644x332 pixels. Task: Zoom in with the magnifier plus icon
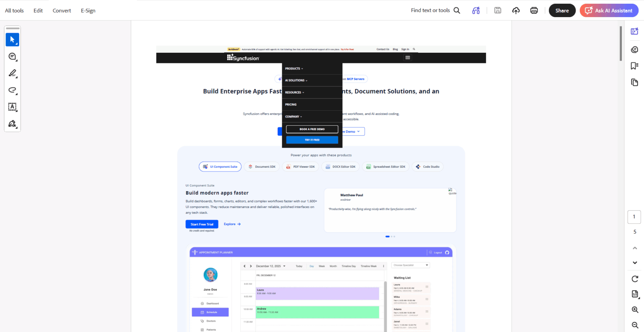(635, 310)
